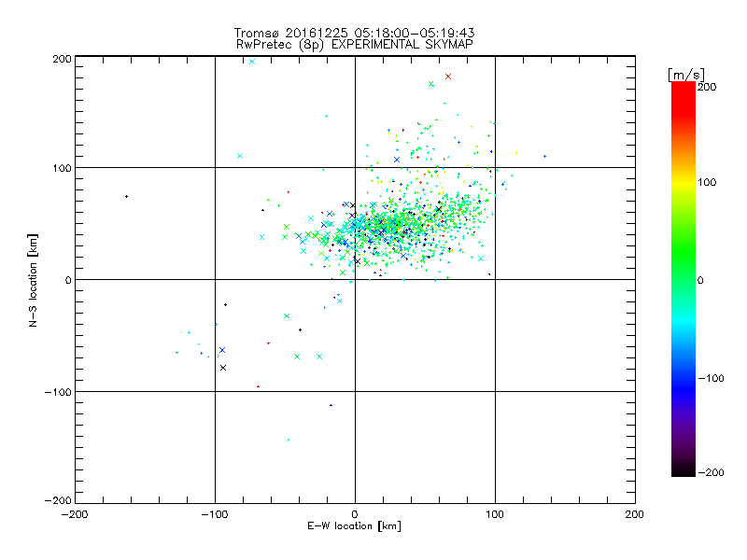This screenshot has height=560, width=747.
Task: Click the y-axis tick label "-200"
Action: click(58, 500)
